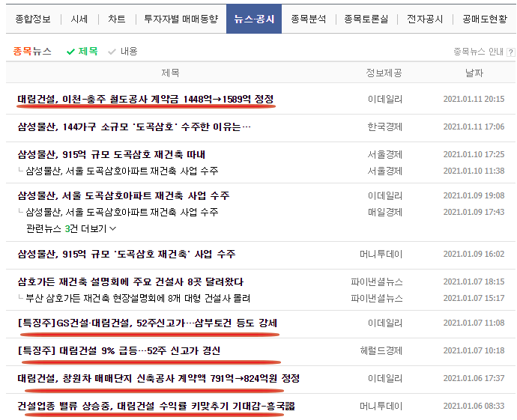Click the 정보제공 column header
Screen dimensions: 517x420
(x=384, y=73)
